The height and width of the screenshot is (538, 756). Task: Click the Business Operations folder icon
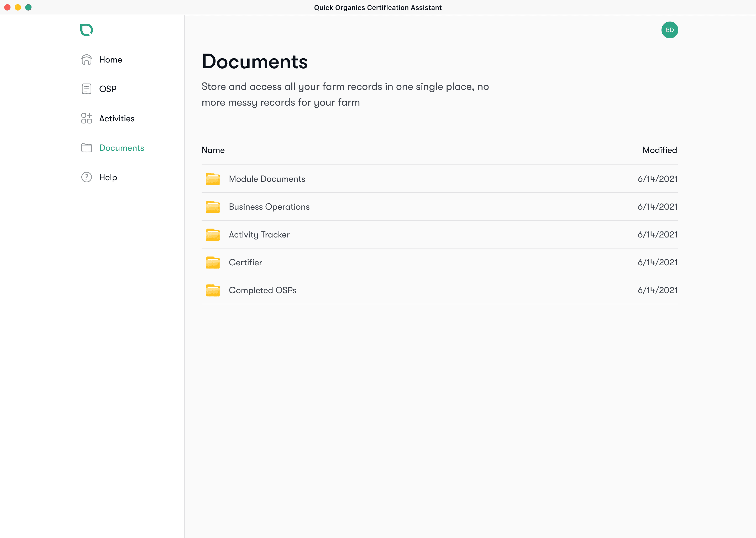pyautogui.click(x=213, y=207)
